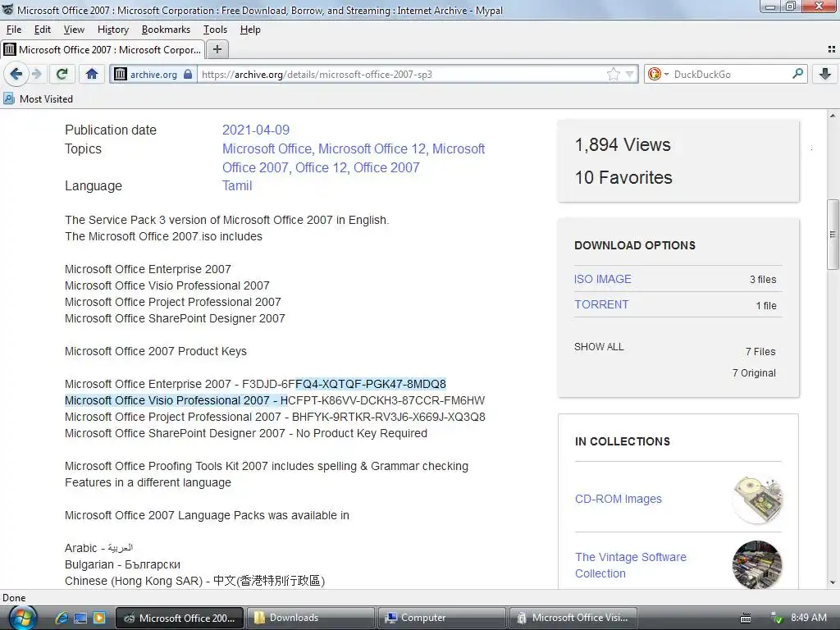Open the Tamil language link

(237, 186)
